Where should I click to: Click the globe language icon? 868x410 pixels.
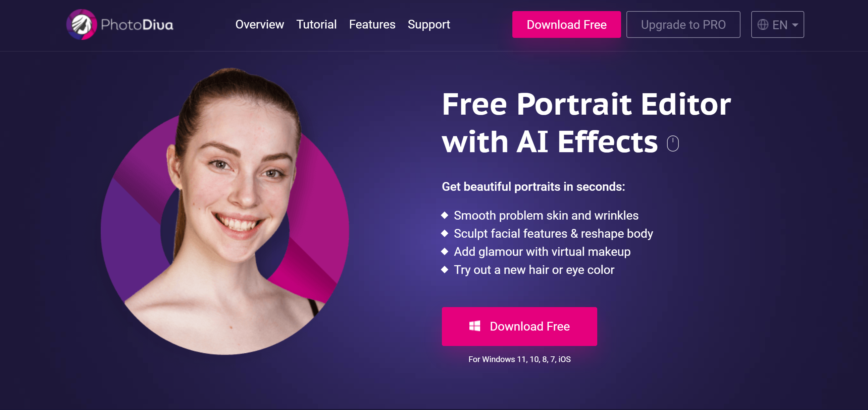tap(763, 24)
